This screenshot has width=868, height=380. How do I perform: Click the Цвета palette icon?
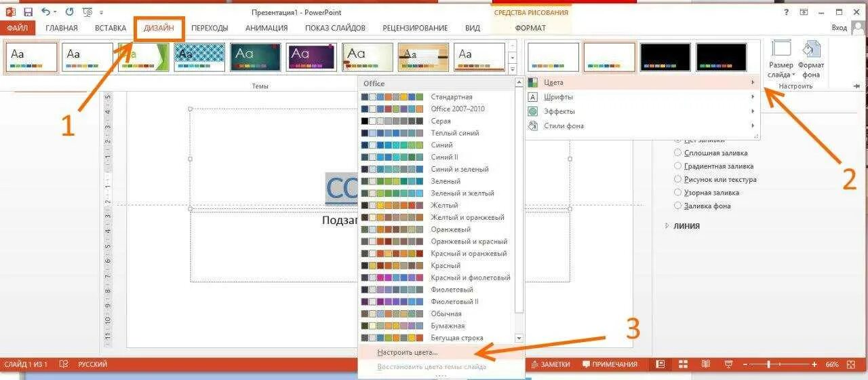[x=533, y=82]
